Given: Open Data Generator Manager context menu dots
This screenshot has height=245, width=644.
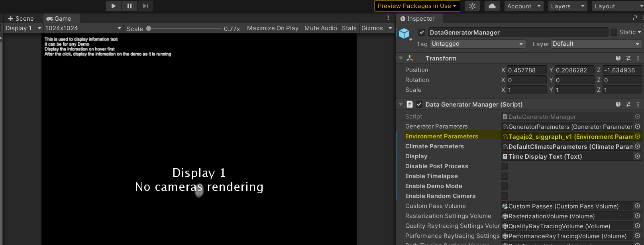Looking at the screenshot, I should pyautogui.click(x=638, y=104).
